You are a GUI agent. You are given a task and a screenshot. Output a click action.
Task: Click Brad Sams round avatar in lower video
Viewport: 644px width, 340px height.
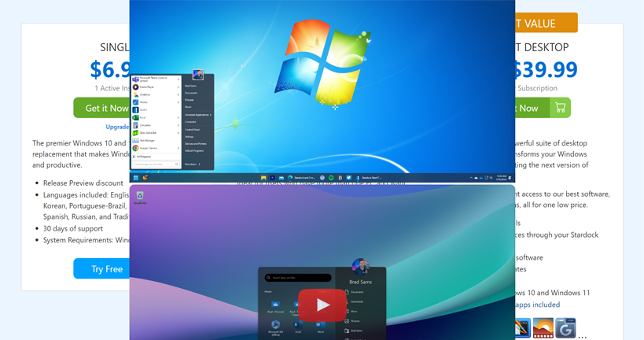[360, 267]
